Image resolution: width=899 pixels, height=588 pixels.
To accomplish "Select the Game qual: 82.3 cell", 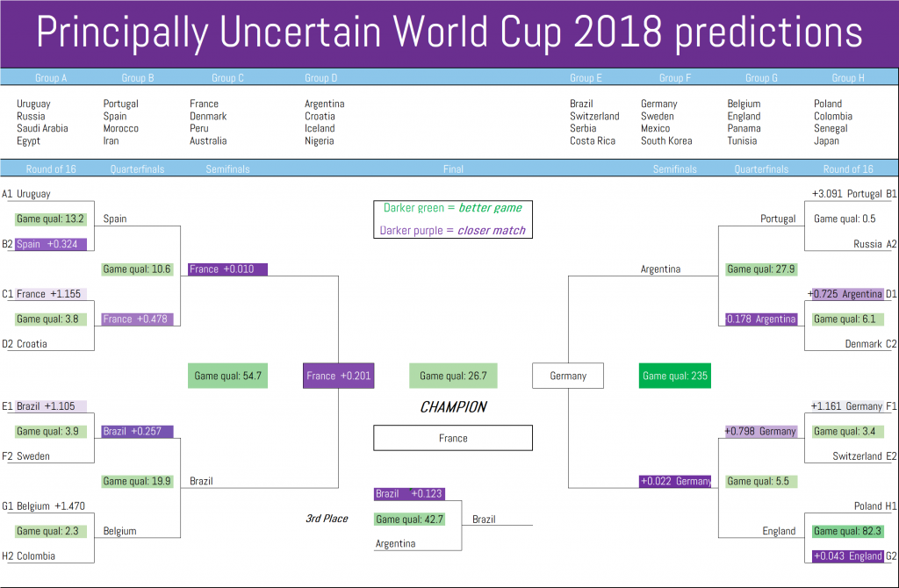I will tap(847, 531).
